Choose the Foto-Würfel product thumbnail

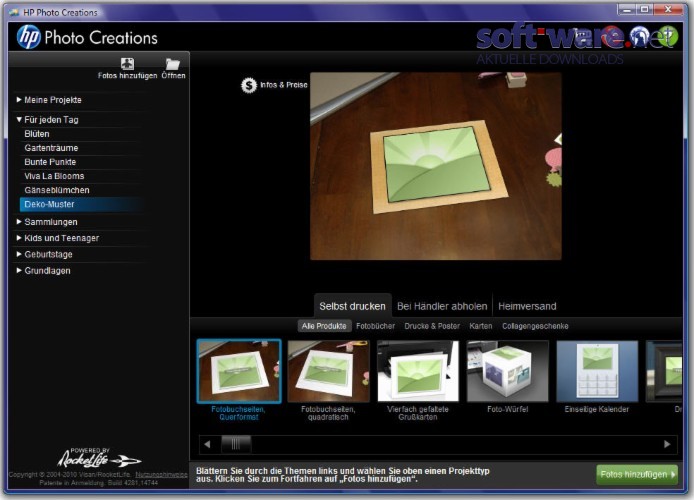[508, 371]
